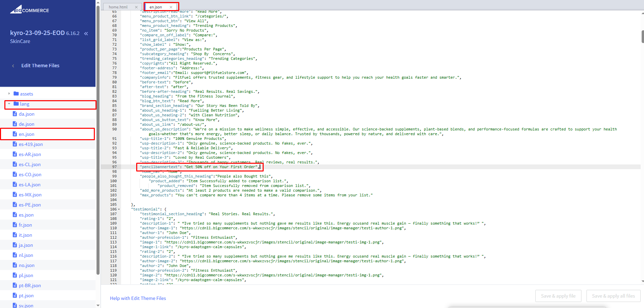The image size is (644, 308).
Task: Click the Save & apply file button
Action: click(558, 296)
